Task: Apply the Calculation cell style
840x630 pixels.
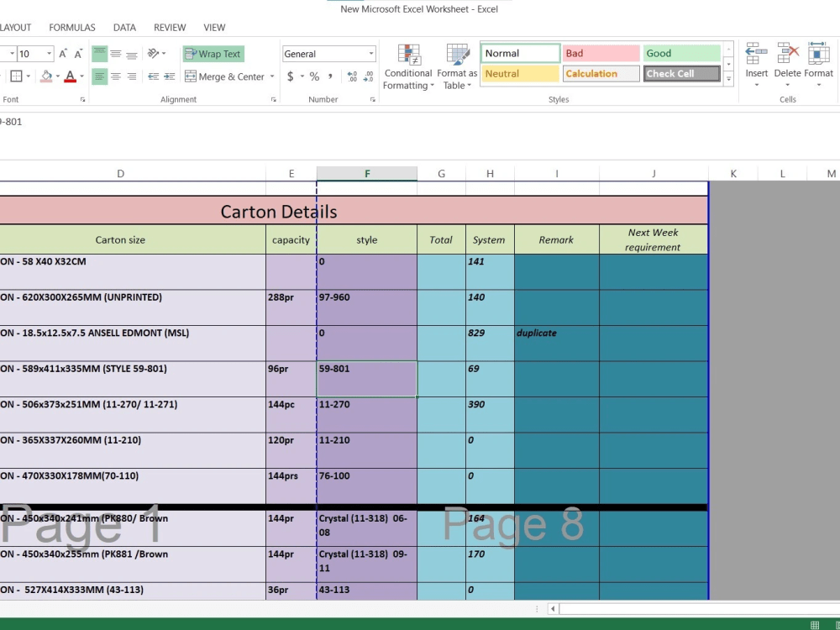Action: tap(601, 73)
